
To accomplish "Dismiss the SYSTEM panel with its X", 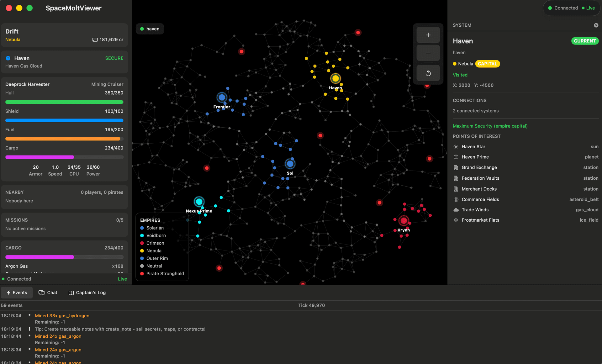I will pyautogui.click(x=596, y=25).
